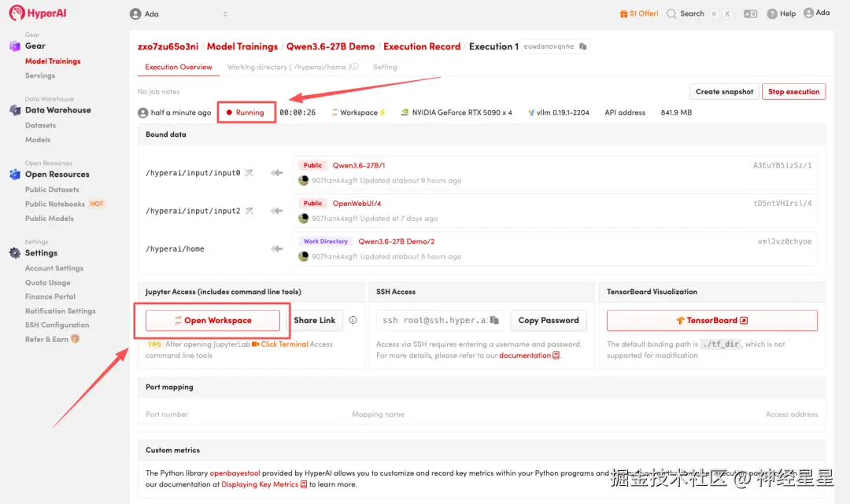Copy the execution ID euwdanovqnhe
Viewport: 850px width, 504px height.
coord(582,46)
